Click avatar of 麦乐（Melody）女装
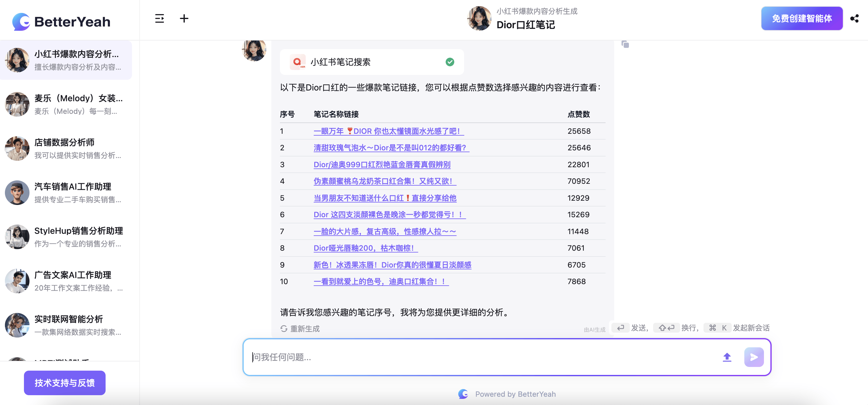The width and height of the screenshot is (868, 405). click(x=17, y=104)
